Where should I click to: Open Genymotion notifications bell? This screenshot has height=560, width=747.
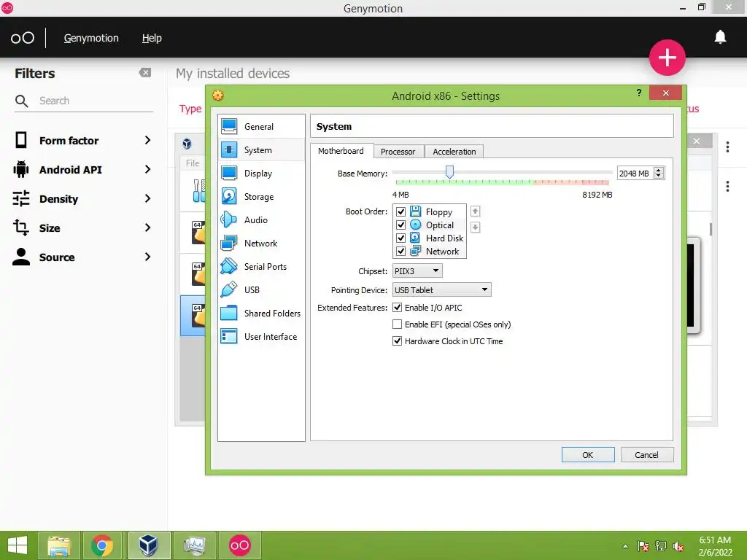(x=720, y=37)
